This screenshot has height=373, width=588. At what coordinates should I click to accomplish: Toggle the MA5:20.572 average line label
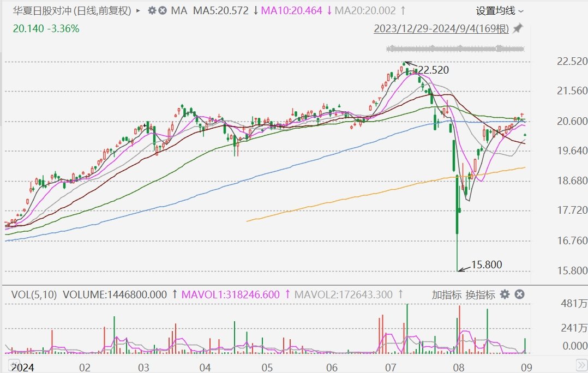[x=221, y=10]
